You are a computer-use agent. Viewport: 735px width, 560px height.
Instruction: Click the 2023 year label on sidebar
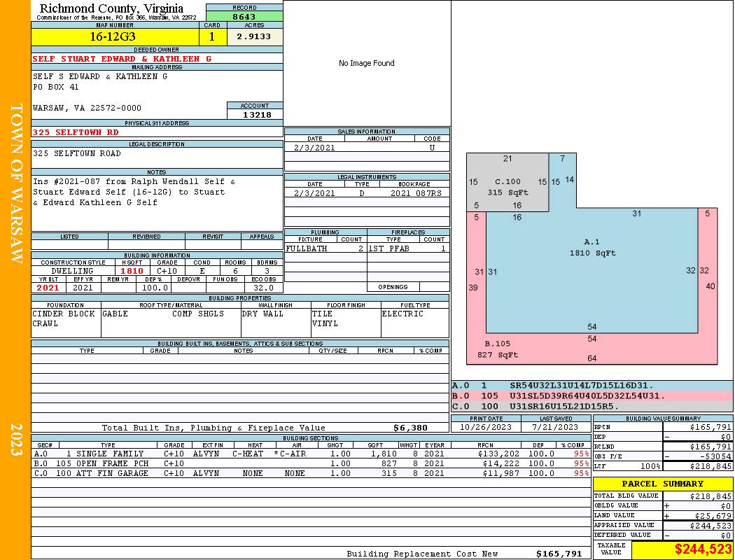coord(16,440)
